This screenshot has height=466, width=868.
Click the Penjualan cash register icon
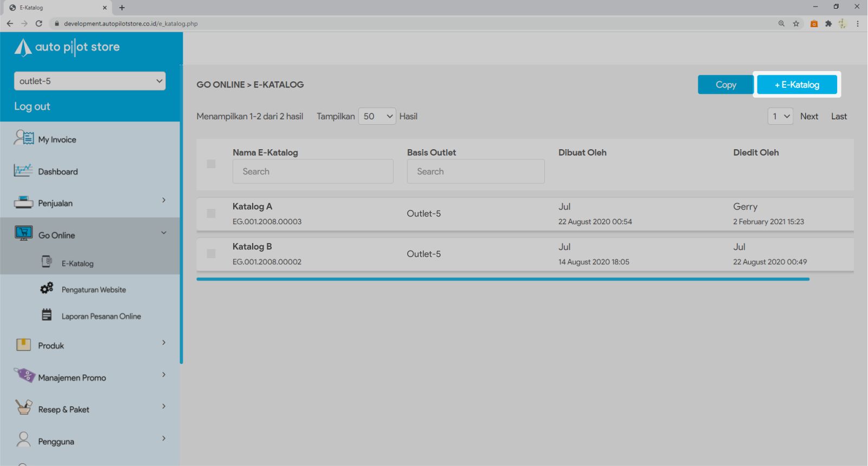point(23,203)
